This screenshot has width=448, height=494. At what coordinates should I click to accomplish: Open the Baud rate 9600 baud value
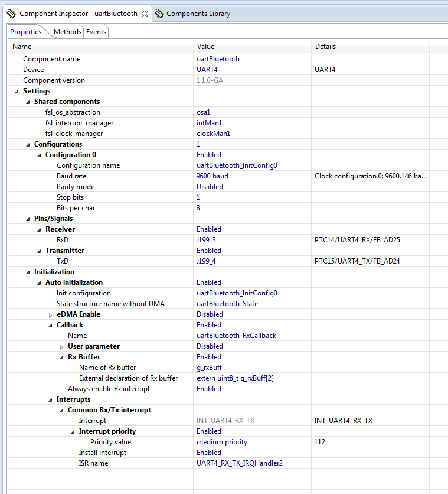point(212,176)
